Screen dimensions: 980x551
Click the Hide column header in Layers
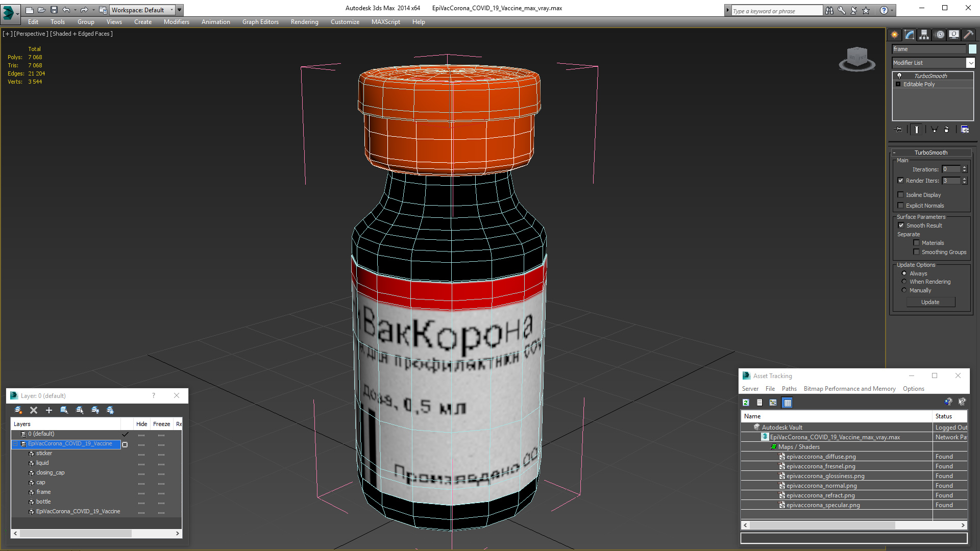[x=141, y=424]
